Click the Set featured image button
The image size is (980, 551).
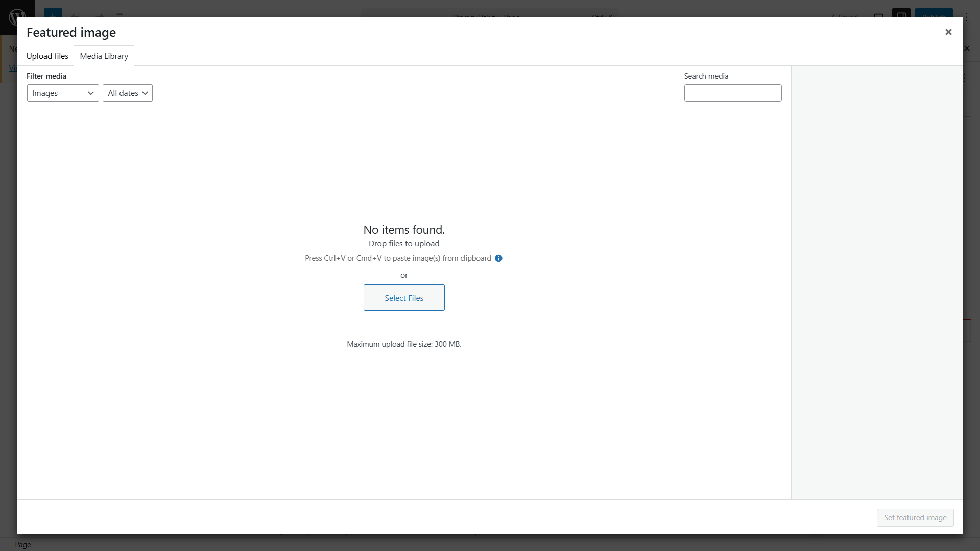[x=915, y=517]
